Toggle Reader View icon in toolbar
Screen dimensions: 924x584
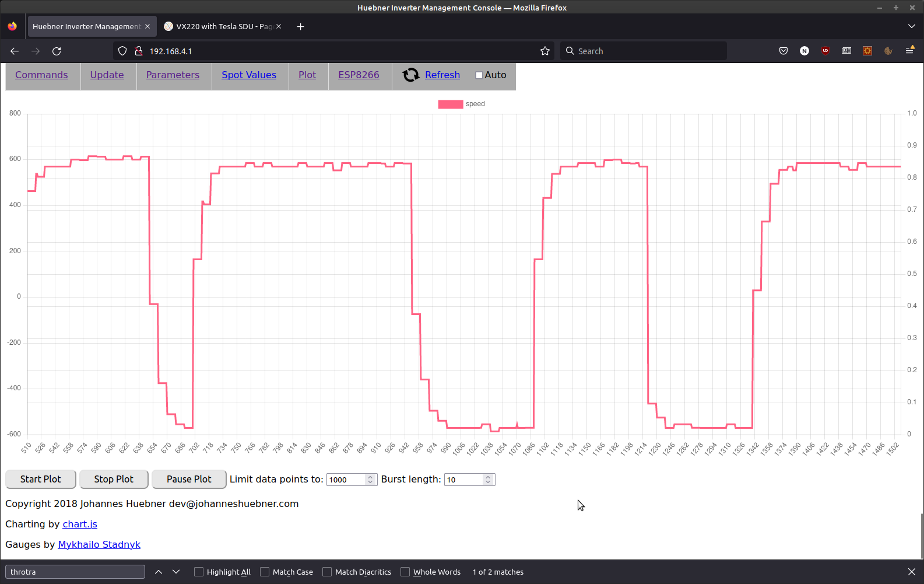[x=846, y=51]
